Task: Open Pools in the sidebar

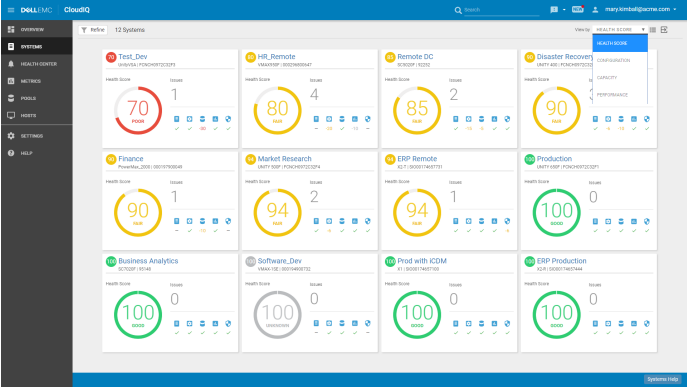Action: click(37, 98)
